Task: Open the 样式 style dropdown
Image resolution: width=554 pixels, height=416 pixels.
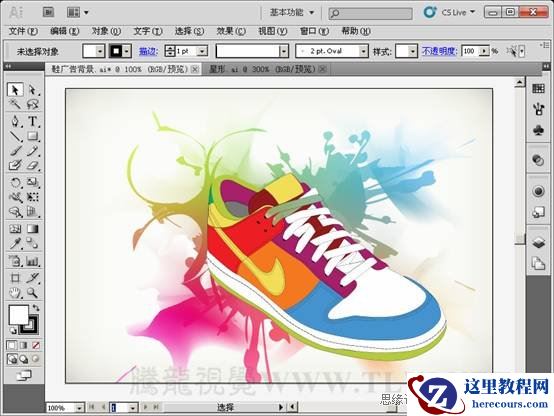Action: coord(413,52)
